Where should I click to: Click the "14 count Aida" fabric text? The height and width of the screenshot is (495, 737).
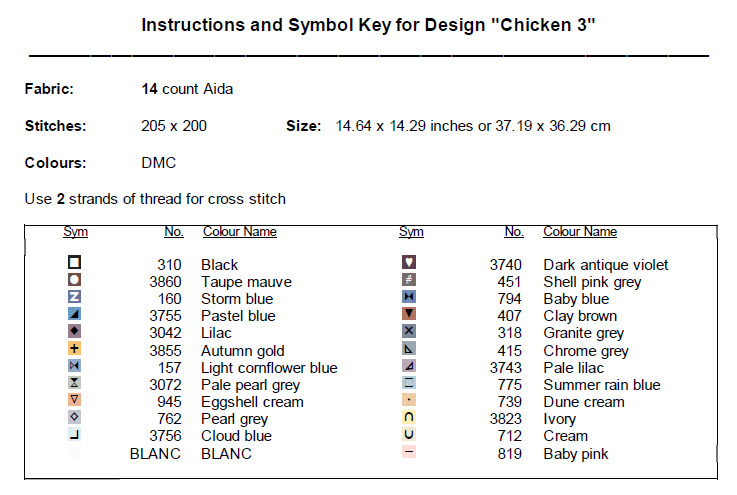(x=188, y=89)
